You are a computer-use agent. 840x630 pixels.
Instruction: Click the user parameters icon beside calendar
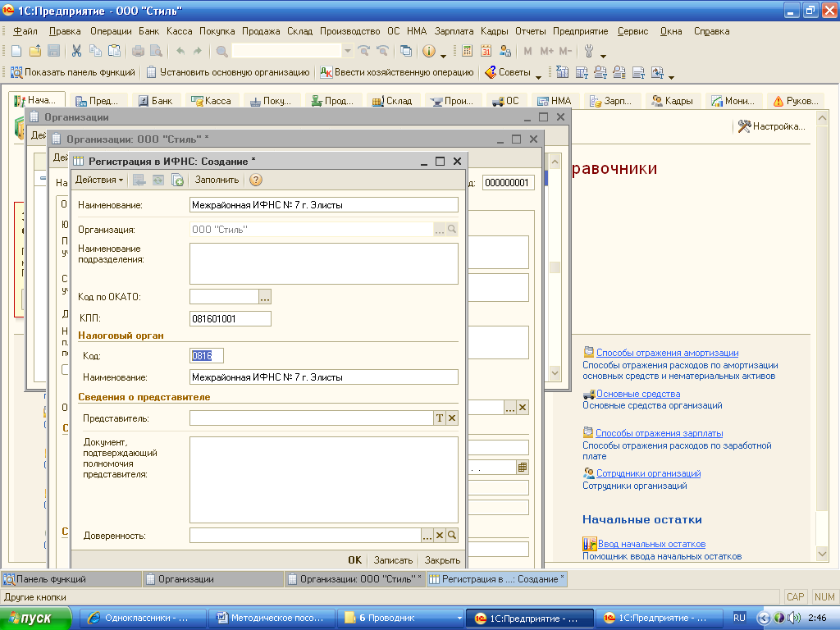[x=504, y=51]
